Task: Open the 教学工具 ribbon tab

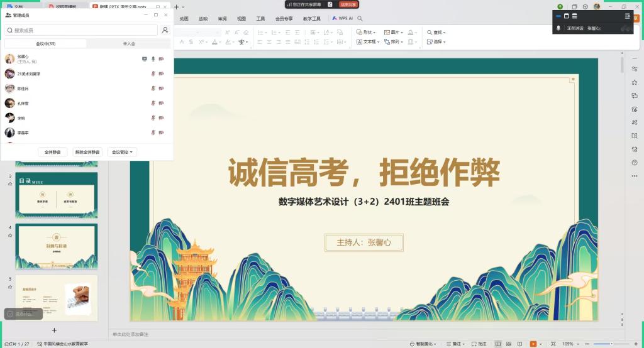Action: 312,19
